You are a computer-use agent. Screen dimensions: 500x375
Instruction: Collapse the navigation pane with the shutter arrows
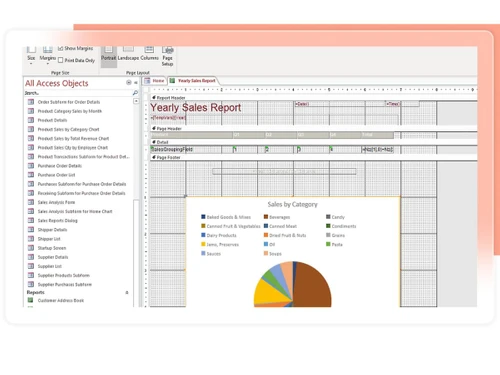tap(136, 83)
